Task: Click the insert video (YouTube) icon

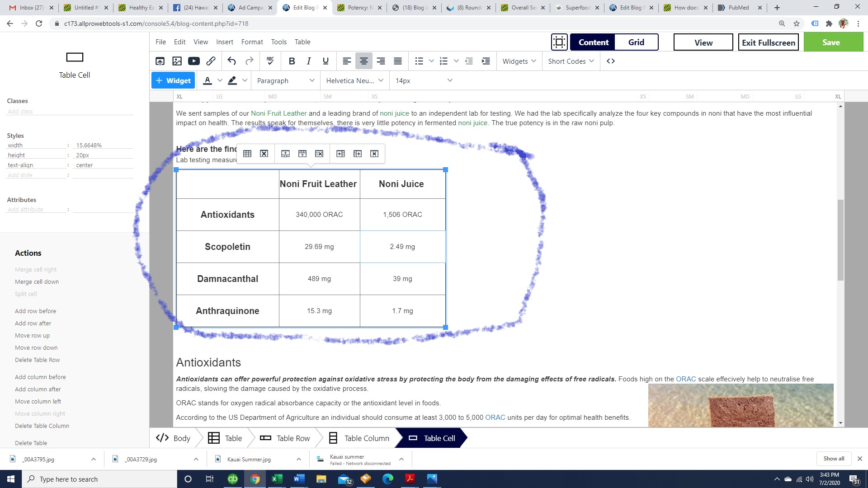Action: [194, 61]
